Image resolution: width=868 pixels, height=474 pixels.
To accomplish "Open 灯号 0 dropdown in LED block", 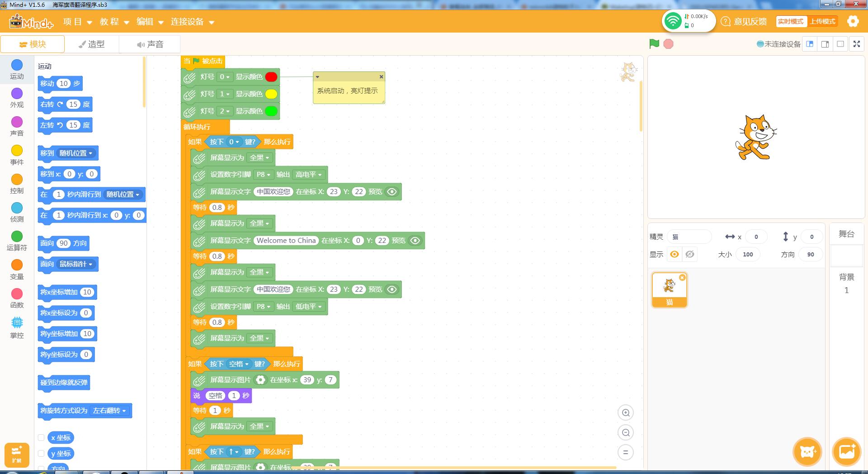I will coord(224,77).
